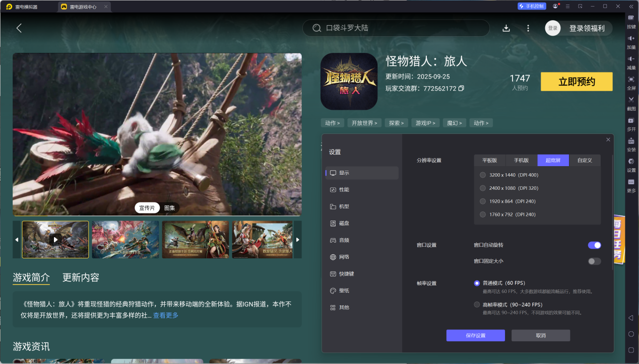Show previous thumbnails with left arrow
The image size is (639, 364).
click(17, 240)
